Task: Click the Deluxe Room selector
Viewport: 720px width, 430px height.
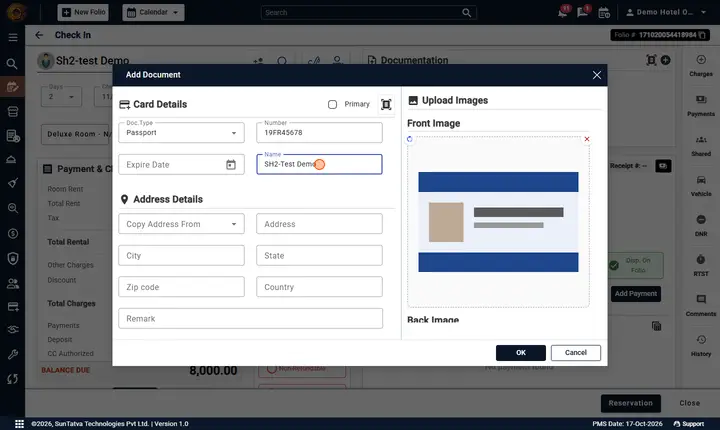Action: pyautogui.click(x=77, y=134)
